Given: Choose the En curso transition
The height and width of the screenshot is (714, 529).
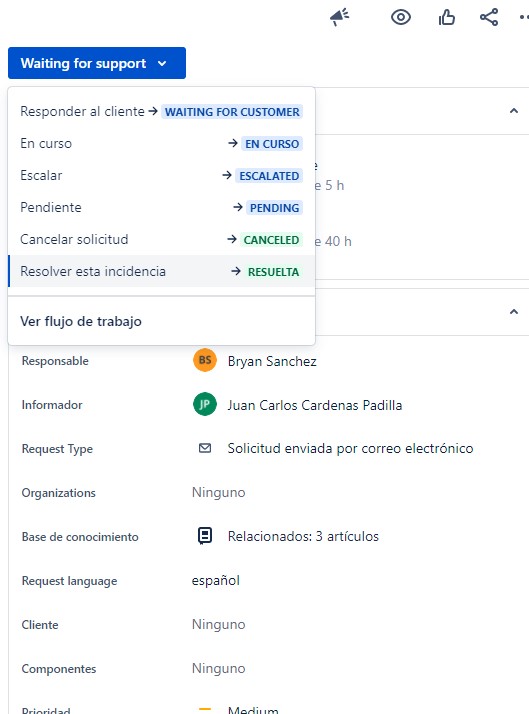Looking at the screenshot, I should coord(162,143).
